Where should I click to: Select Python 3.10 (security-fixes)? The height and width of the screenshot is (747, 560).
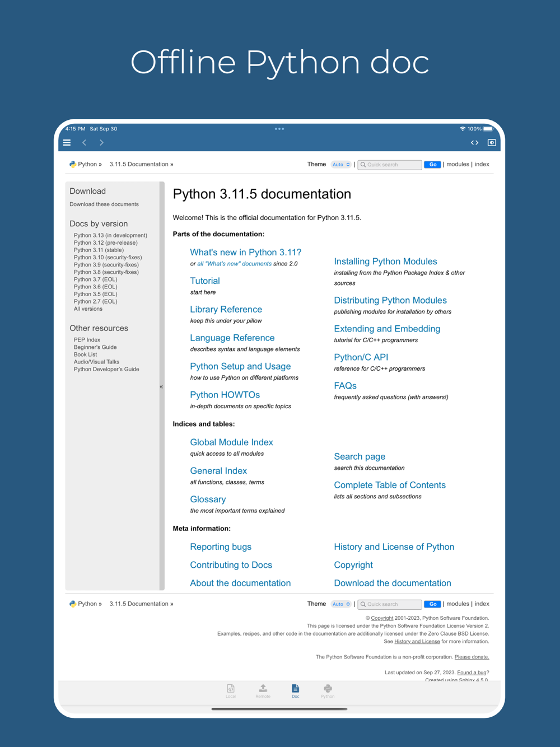[x=108, y=257]
